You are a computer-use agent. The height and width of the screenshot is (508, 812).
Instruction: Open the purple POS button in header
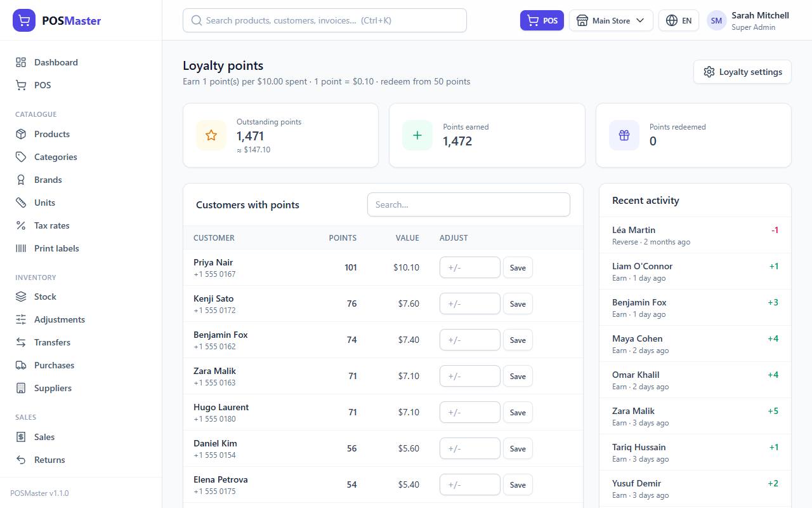(542, 20)
